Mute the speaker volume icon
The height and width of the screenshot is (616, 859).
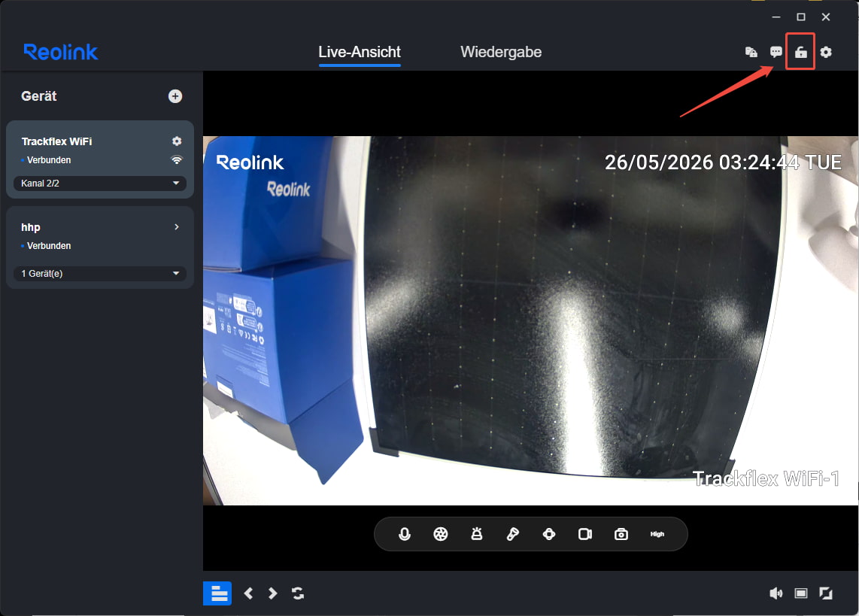(x=776, y=593)
